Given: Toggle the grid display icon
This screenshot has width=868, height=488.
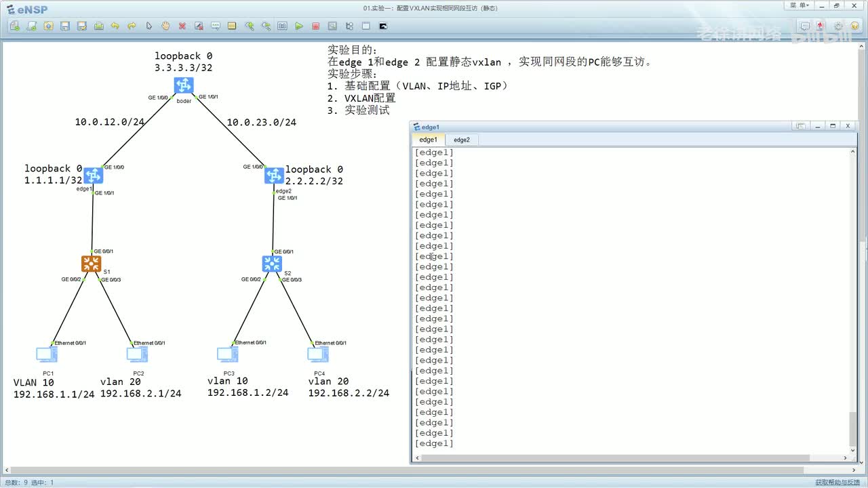Looking at the screenshot, I should [366, 26].
